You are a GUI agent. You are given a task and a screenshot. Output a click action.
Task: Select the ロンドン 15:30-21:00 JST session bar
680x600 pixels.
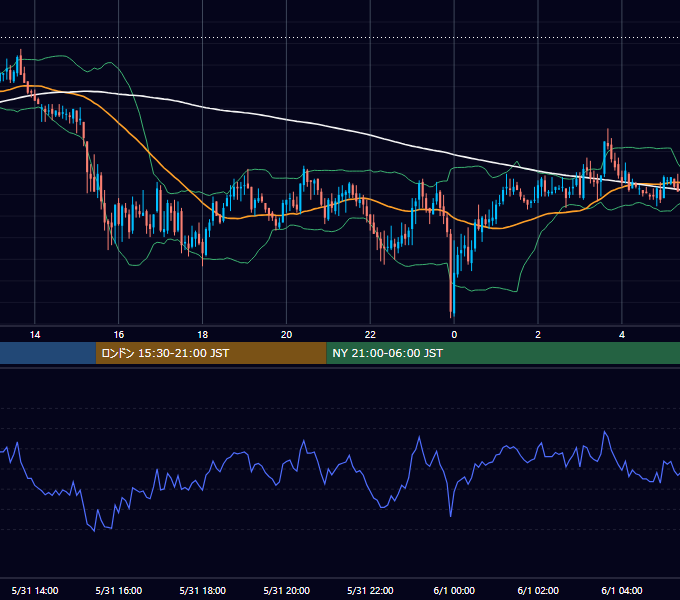211,353
